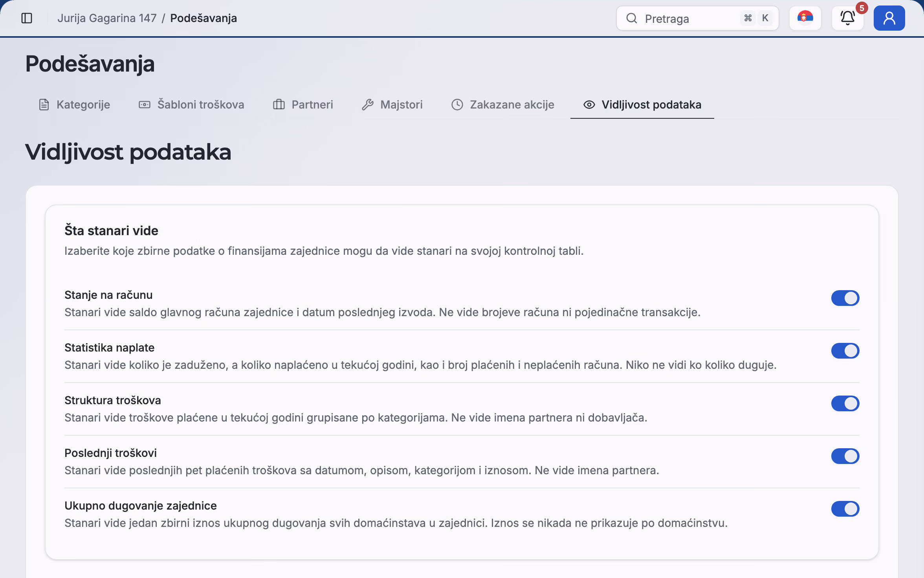This screenshot has width=924, height=578.
Task: Open the user profile avatar button
Action: [x=889, y=18]
